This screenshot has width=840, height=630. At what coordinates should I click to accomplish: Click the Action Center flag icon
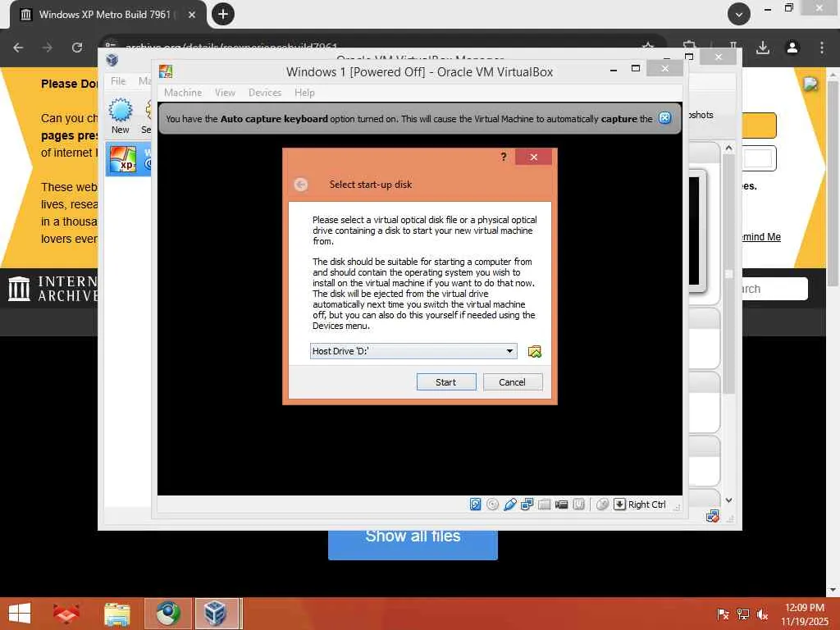tap(723, 614)
